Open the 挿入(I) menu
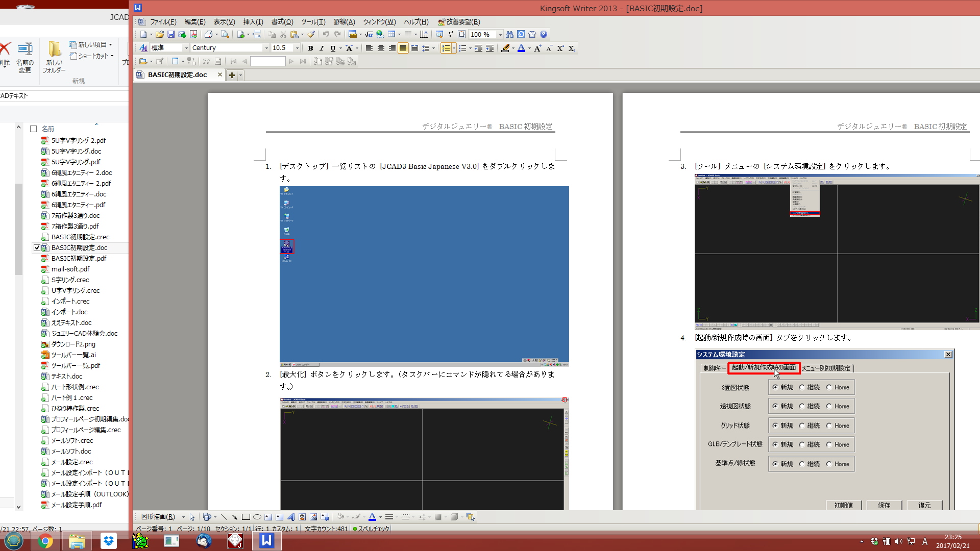The image size is (980, 551). pos(253,21)
